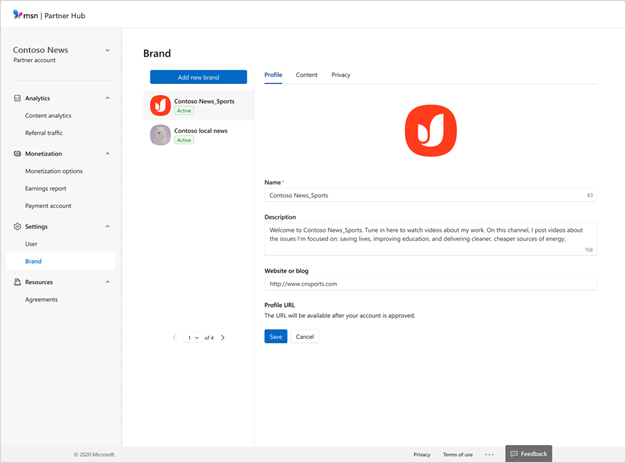Click the MSN butterfly logo

(18, 15)
